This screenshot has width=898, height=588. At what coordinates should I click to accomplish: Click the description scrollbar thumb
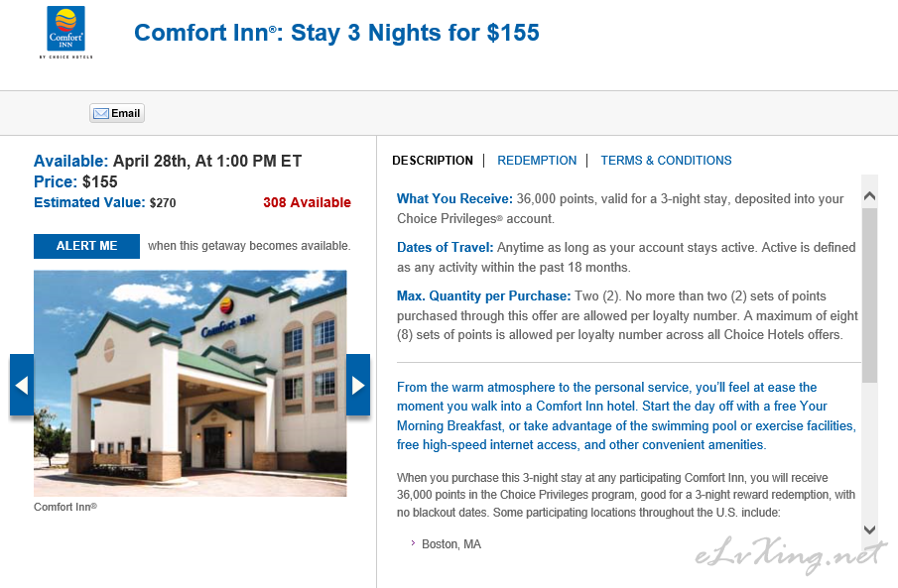(x=869, y=294)
